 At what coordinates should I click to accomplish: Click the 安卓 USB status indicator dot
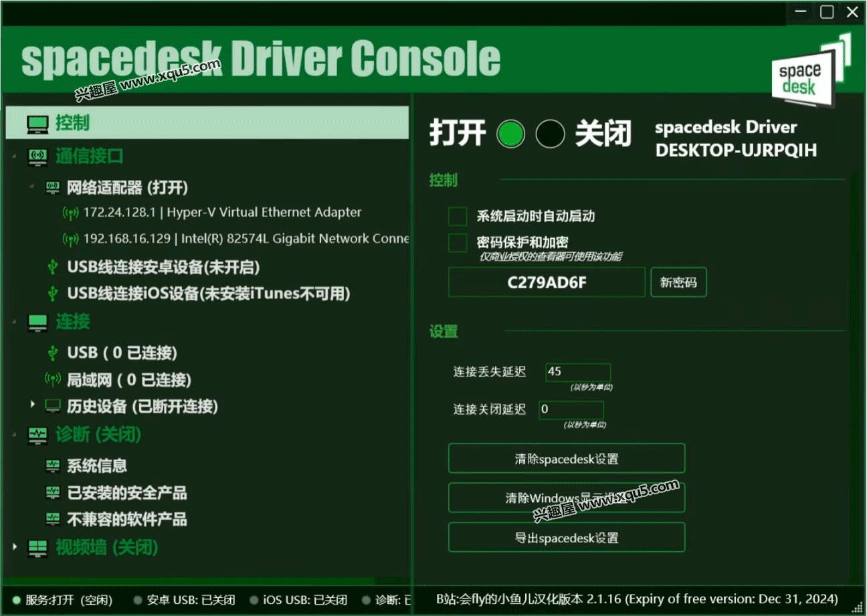(x=138, y=600)
